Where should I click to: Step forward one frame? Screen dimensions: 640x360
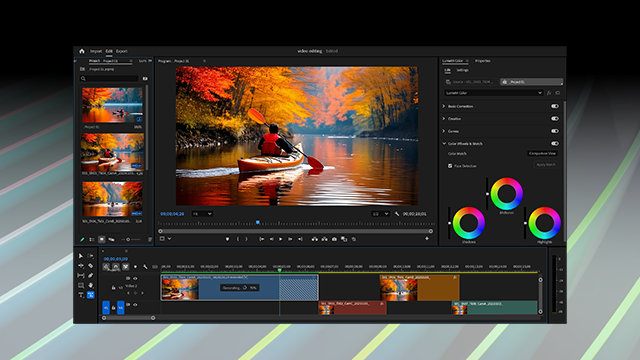pos(290,239)
